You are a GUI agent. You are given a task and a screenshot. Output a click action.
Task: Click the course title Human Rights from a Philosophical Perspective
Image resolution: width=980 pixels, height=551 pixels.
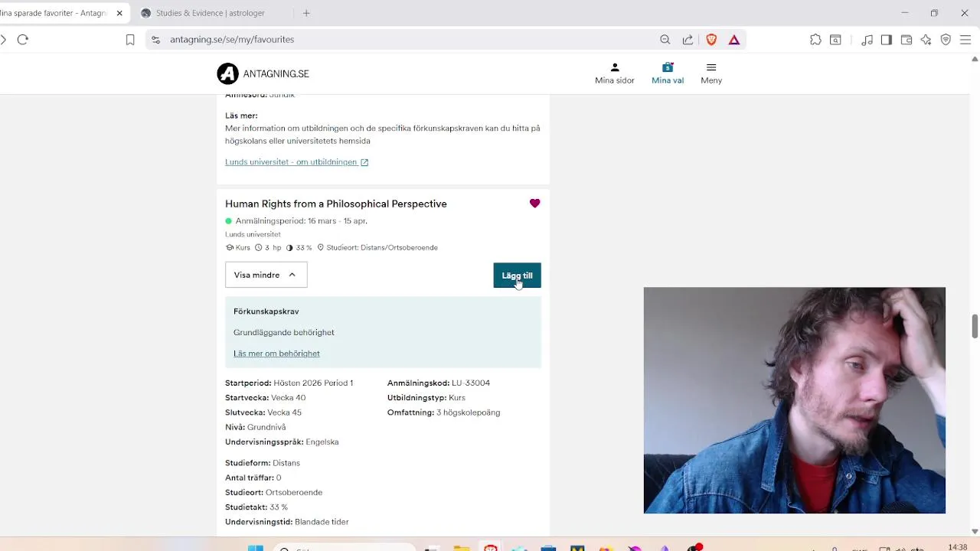(336, 204)
